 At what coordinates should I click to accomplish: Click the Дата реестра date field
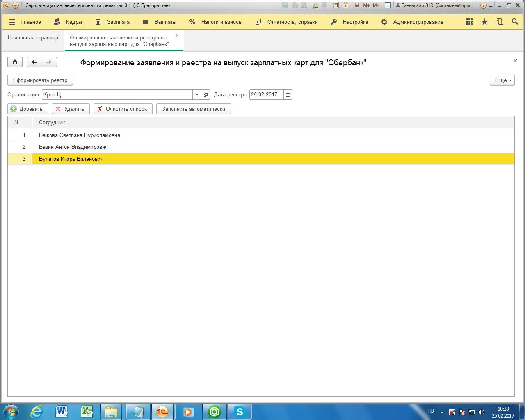266,94
